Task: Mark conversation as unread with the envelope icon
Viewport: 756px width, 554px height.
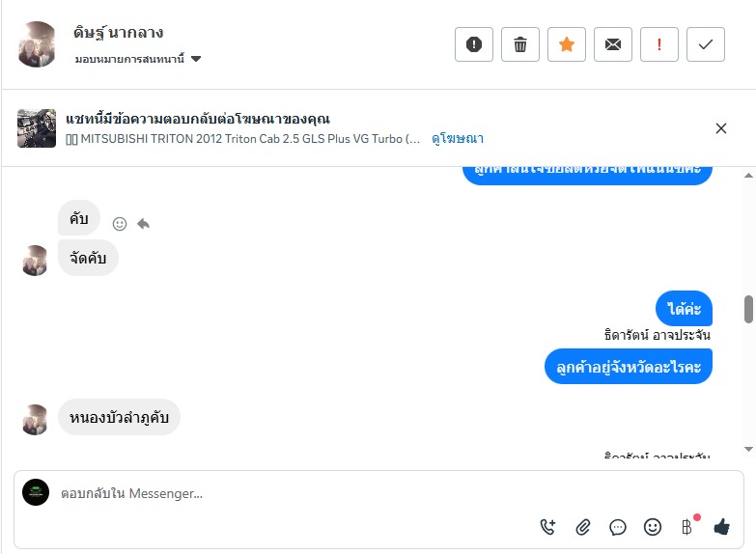Action: (613, 44)
